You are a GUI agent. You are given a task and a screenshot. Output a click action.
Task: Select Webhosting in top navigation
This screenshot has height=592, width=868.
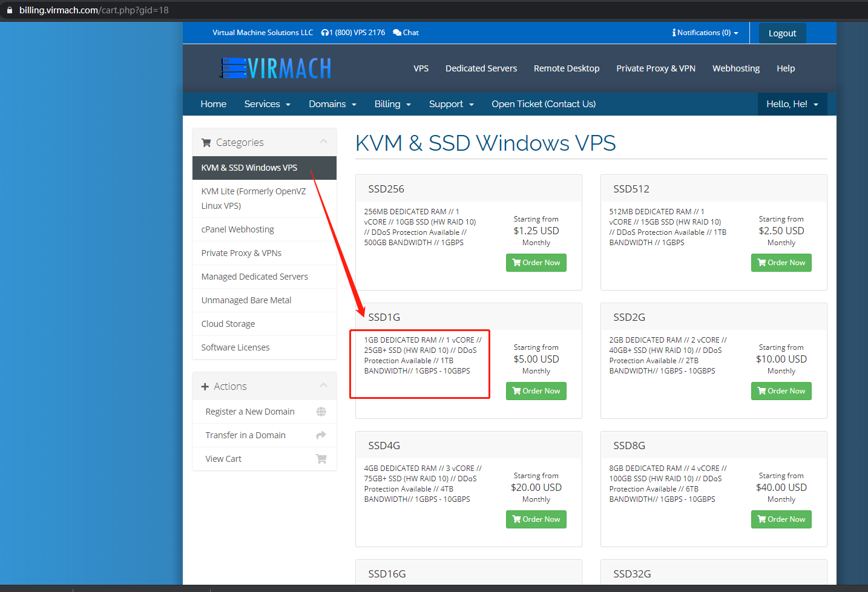[x=736, y=68]
